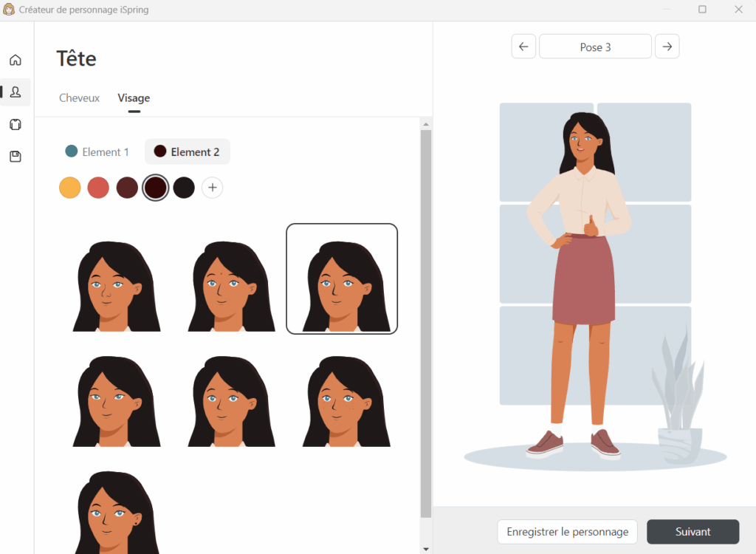
Task: Open the Home icon in sidebar
Action: tap(16, 60)
